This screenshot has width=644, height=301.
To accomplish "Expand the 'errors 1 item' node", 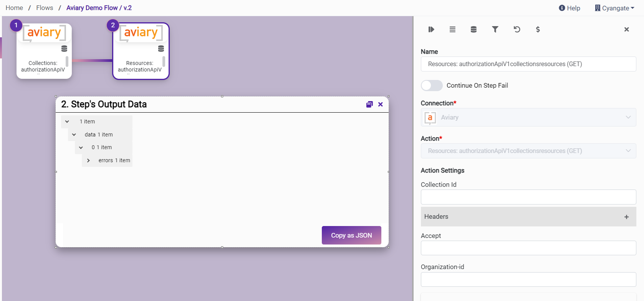I will point(88,160).
